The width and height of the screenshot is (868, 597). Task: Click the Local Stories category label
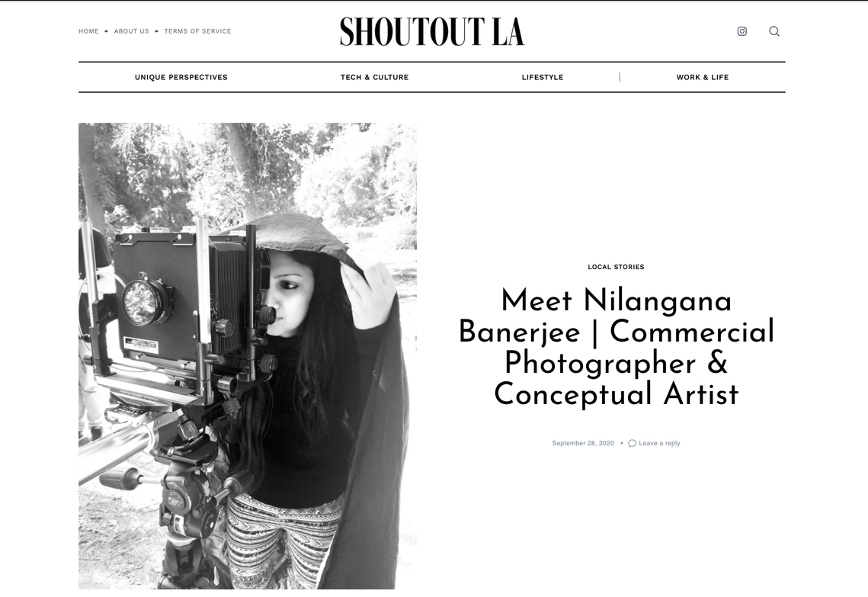(x=616, y=267)
